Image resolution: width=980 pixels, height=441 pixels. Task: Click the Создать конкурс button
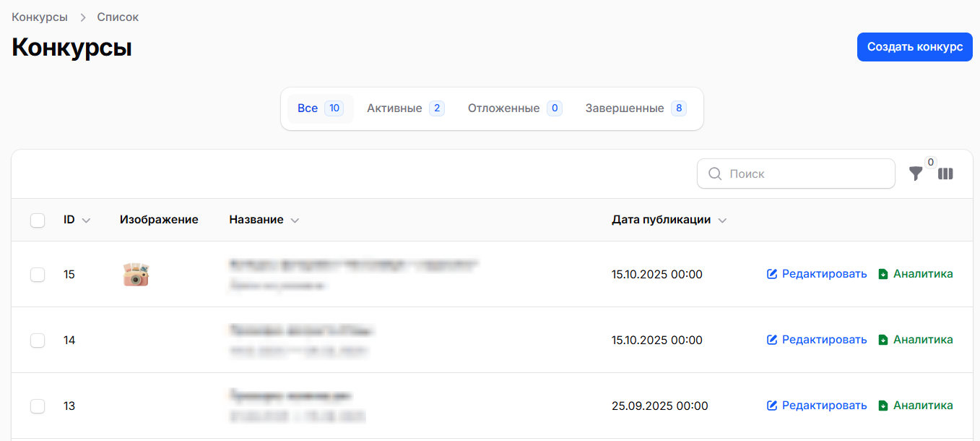click(x=915, y=46)
